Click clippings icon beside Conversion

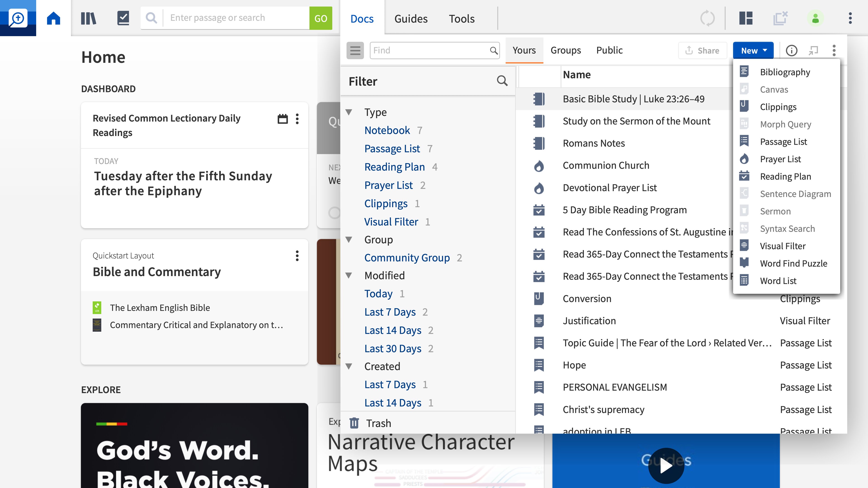[539, 298]
